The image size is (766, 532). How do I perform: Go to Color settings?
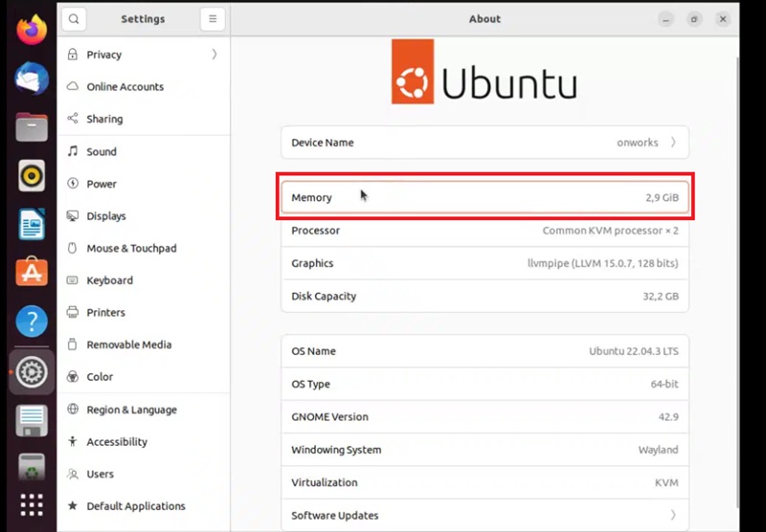(x=144, y=377)
